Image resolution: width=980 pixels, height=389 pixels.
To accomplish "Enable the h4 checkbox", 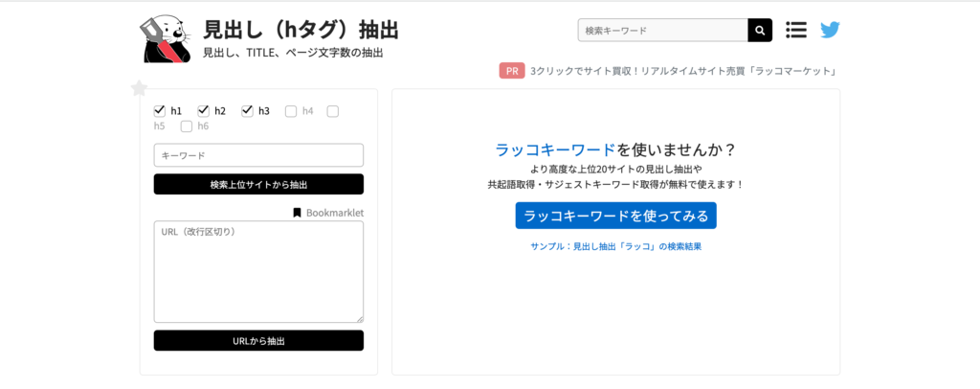I will 291,111.
